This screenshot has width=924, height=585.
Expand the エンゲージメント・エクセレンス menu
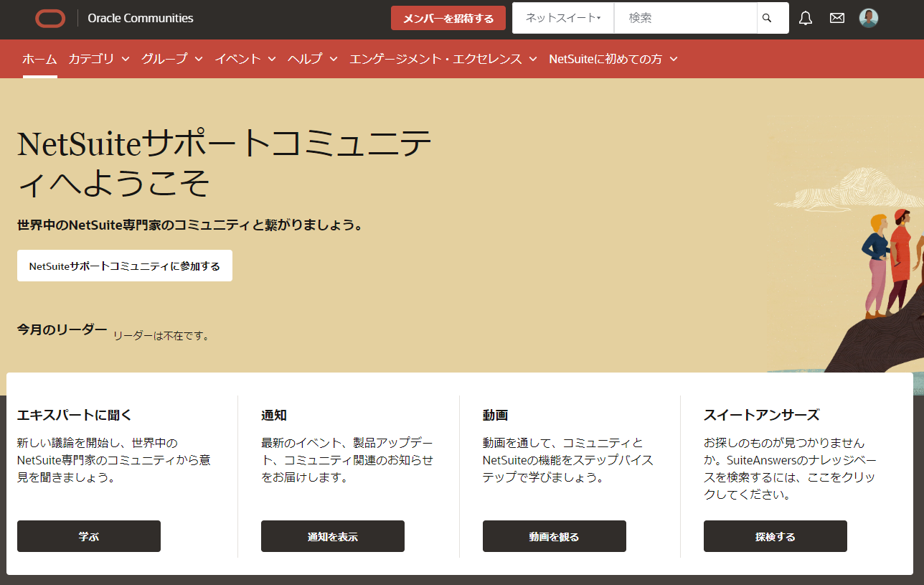coord(443,59)
